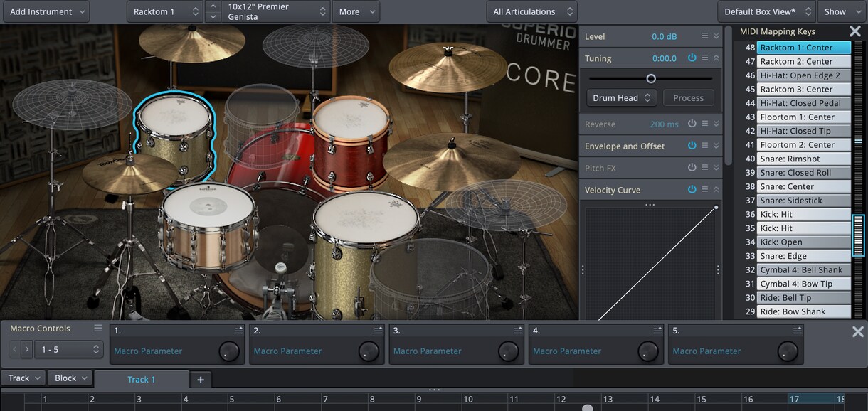
Task: Close the MIDI Mapping Keys panel
Action: click(x=855, y=31)
